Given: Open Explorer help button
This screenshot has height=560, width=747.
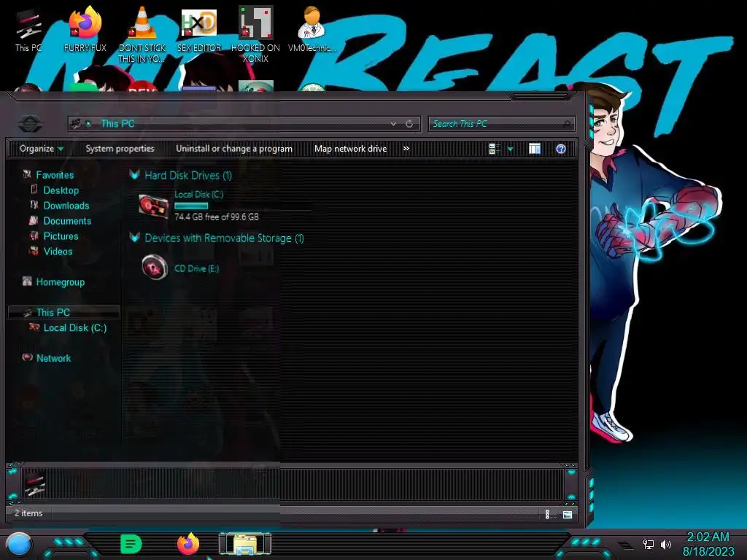Looking at the screenshot, I should pyautogui.click(x=561, y=149).
